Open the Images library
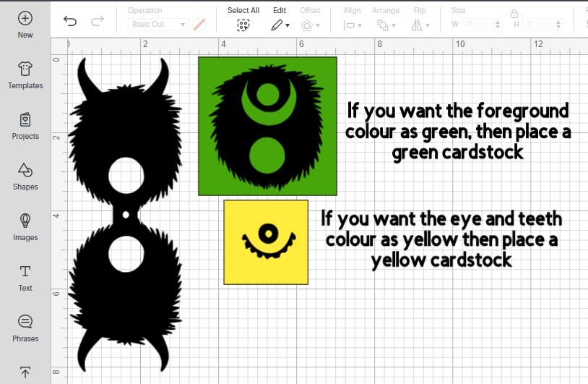The width and height of the screenshot is (588, 384). (x=25, y=228)
